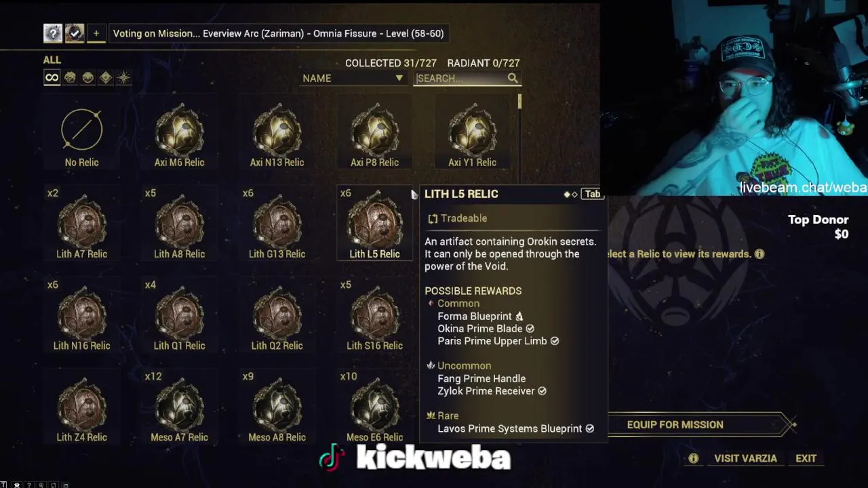Exit the relic selection screen

tap(806, 458)
